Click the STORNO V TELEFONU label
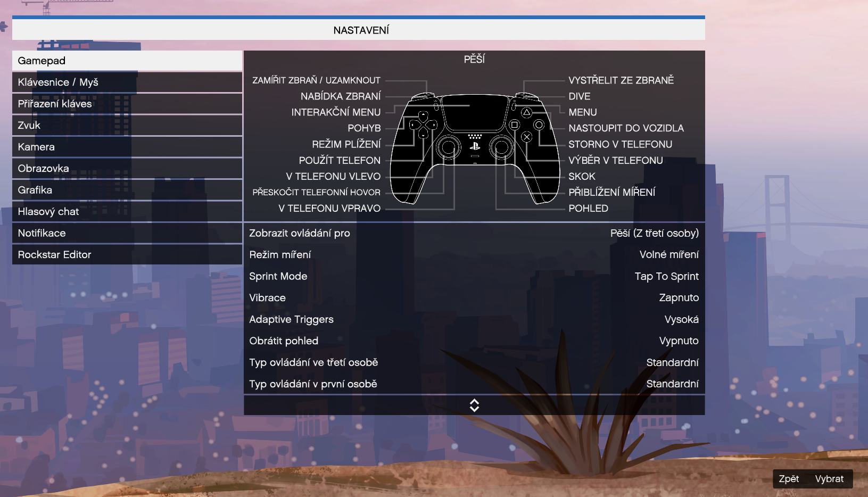Screen dimensions: 868x497 pyautogui.click(x=620, y=144)
